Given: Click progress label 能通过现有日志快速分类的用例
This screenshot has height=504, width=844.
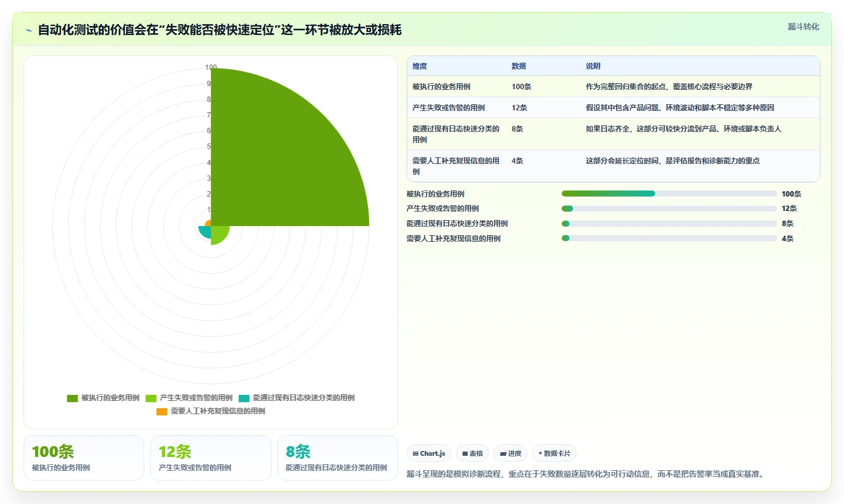Looking at the screenshot, I should [x=457, y=224].
